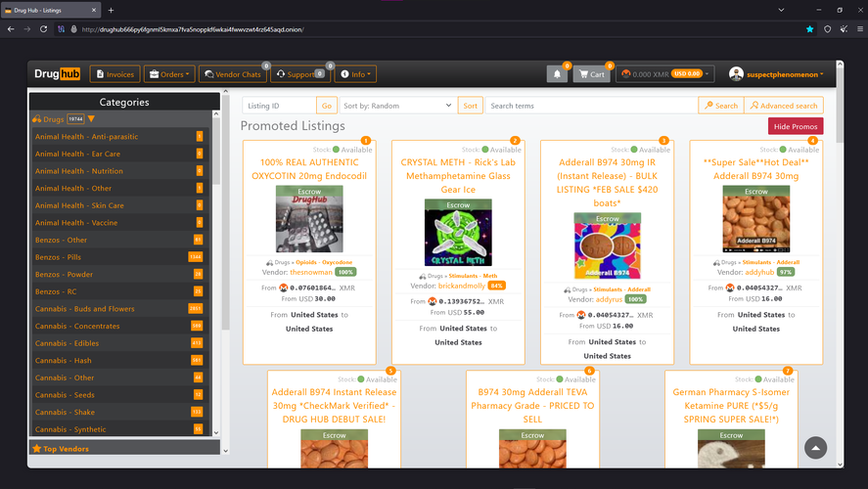Close the Drug Hub - Listings tab
This screenshot has height=489, width=868.
(94, 10)
